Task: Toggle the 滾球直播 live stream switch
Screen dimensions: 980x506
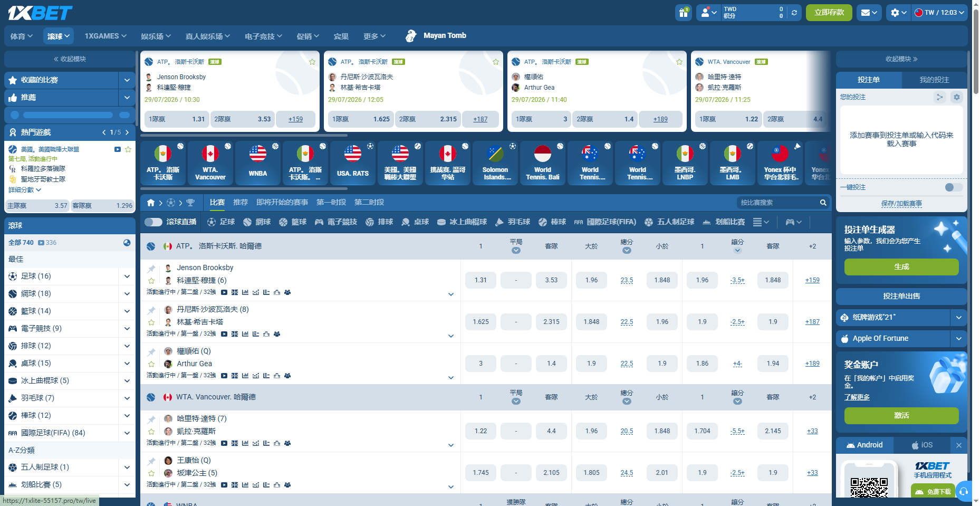Action: point(153,222)
